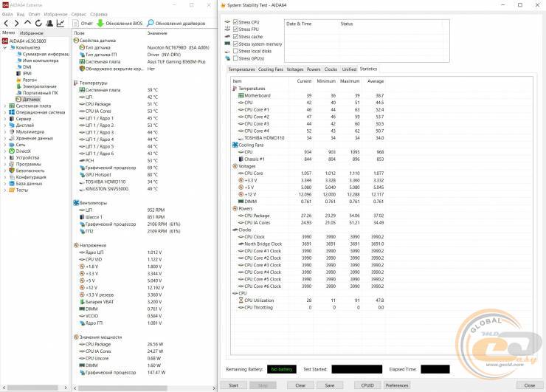The height and width of the screenshot is (392, 546).
Task: Expand the Сеть tree node
Action: [4, 145]
